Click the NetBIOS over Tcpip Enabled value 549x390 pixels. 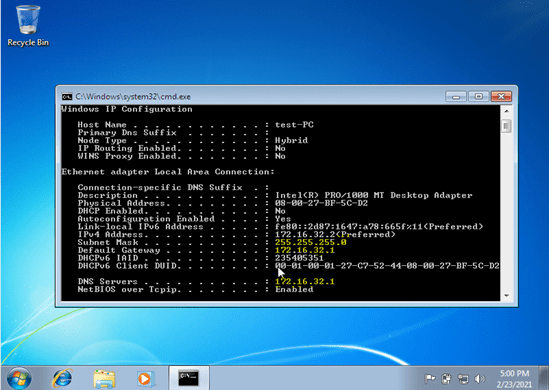coord(294,290)
